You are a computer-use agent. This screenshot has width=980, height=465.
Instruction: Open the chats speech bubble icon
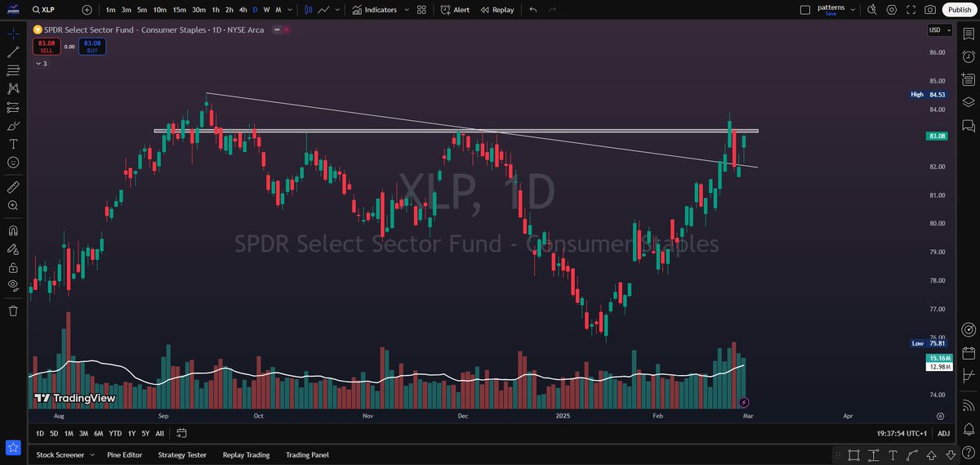pos(969,125)
